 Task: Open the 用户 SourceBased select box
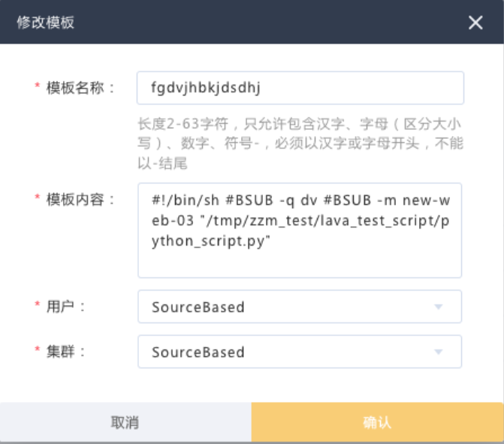click(x=300, y=307)
